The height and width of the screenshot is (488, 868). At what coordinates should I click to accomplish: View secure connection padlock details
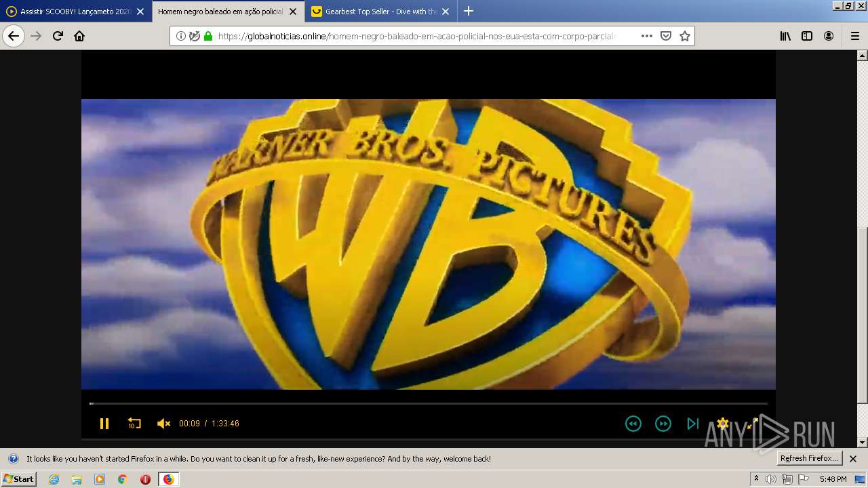click(208, 36)
